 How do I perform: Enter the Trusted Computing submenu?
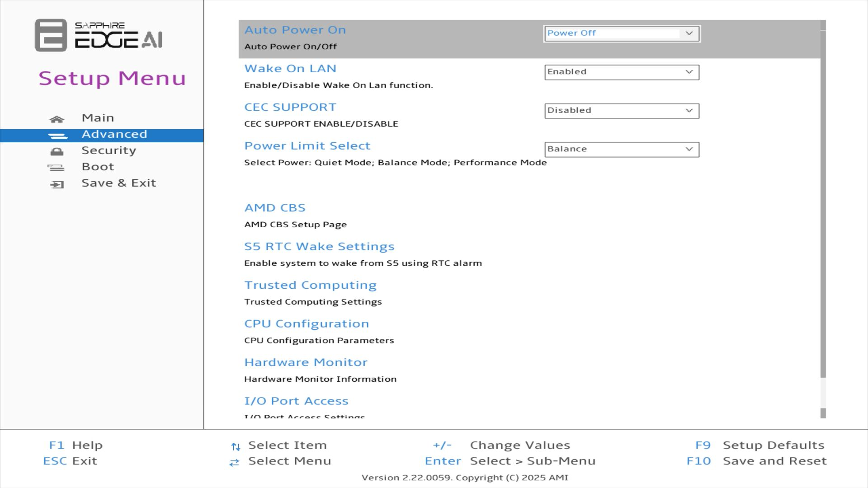click(x=310, y=285)
